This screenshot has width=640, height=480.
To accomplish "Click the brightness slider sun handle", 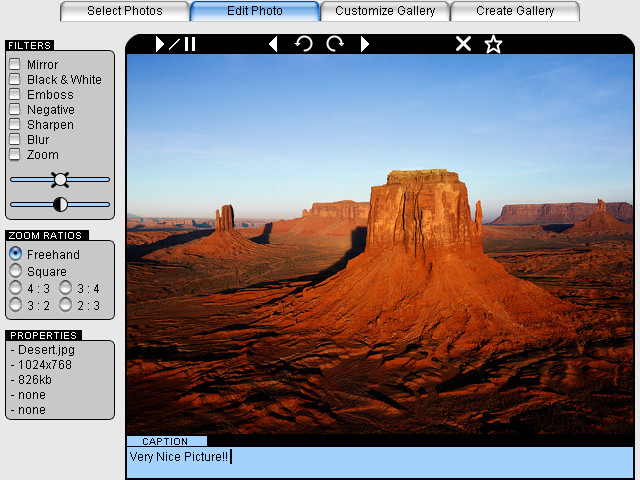I will (x=60, y=180).
